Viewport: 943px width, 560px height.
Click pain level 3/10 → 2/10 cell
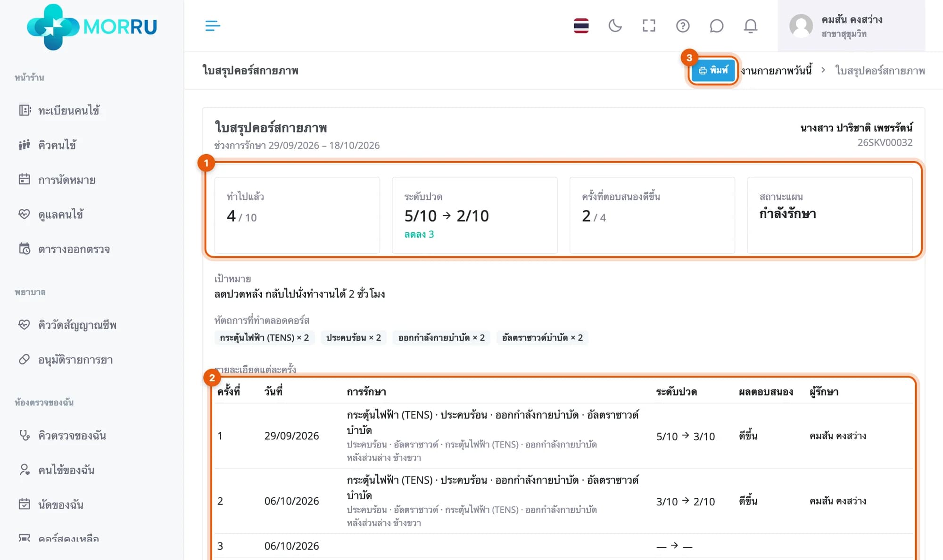pyautogui.click(x=686, y=501)
